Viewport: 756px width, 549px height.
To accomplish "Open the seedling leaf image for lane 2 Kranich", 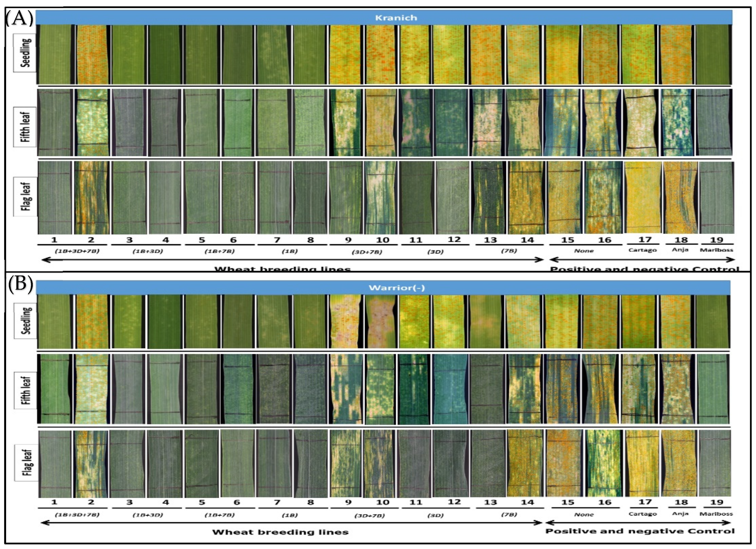I will click(x=92, y=55).
